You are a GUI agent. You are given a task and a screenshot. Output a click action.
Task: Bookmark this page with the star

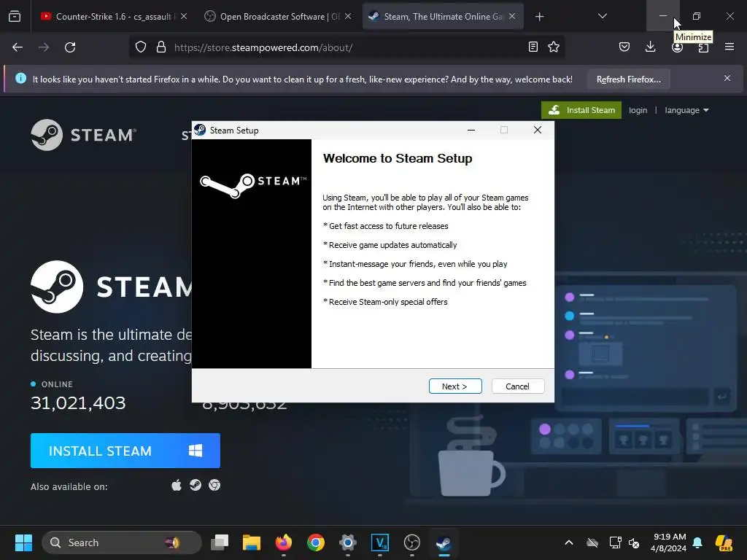(554, 47)
